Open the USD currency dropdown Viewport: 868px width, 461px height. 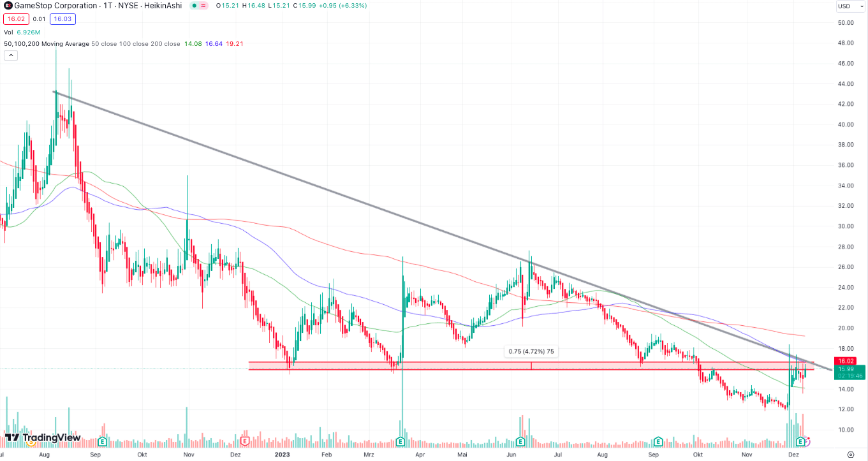point(850,6)
